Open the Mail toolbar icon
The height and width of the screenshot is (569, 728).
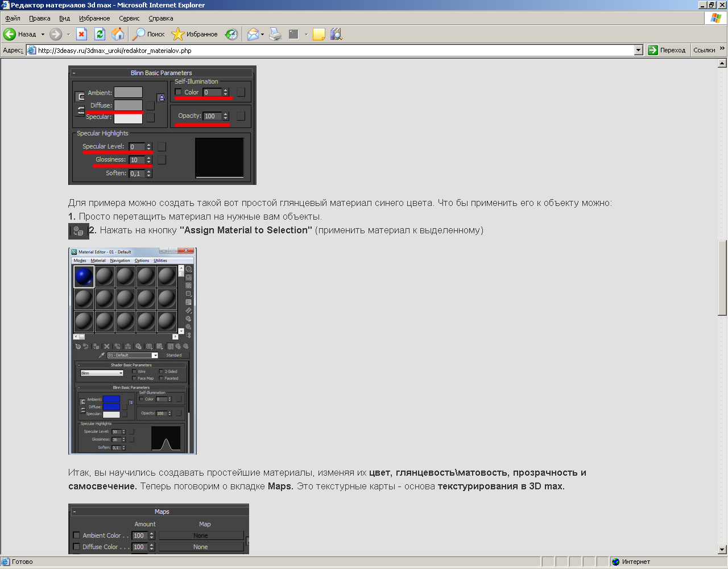pos(253,34)
